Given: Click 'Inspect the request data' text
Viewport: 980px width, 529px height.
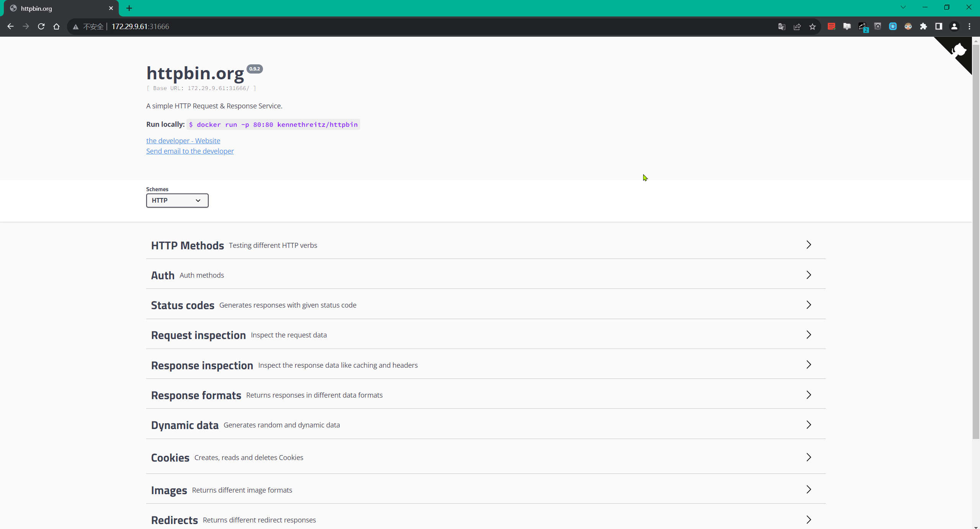Looking at the screenshot, I should coord(289,335).
